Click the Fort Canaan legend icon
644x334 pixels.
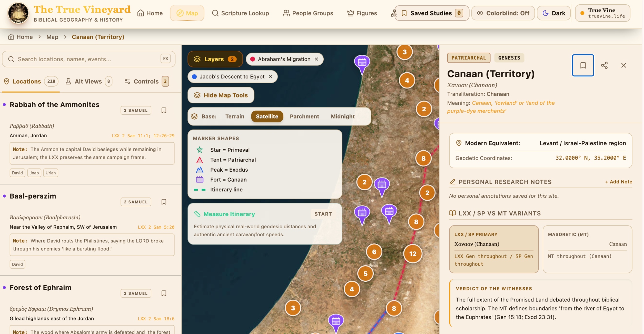click(x=200, y=180)
